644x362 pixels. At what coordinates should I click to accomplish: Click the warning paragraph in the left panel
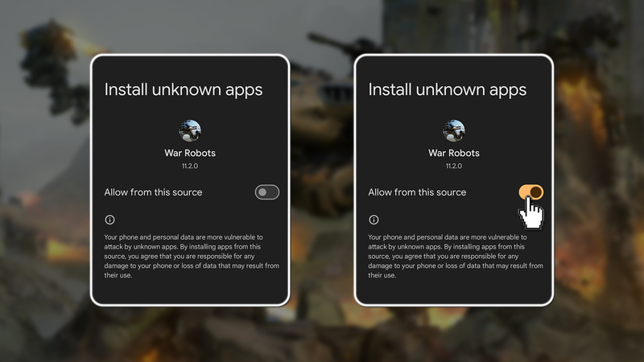point(192,256)
